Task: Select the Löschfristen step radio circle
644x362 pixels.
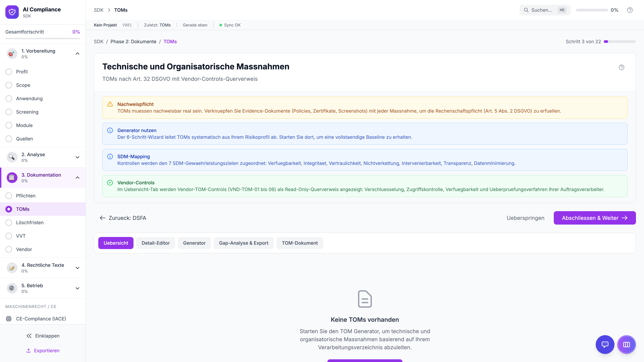Action: [9, 223]
